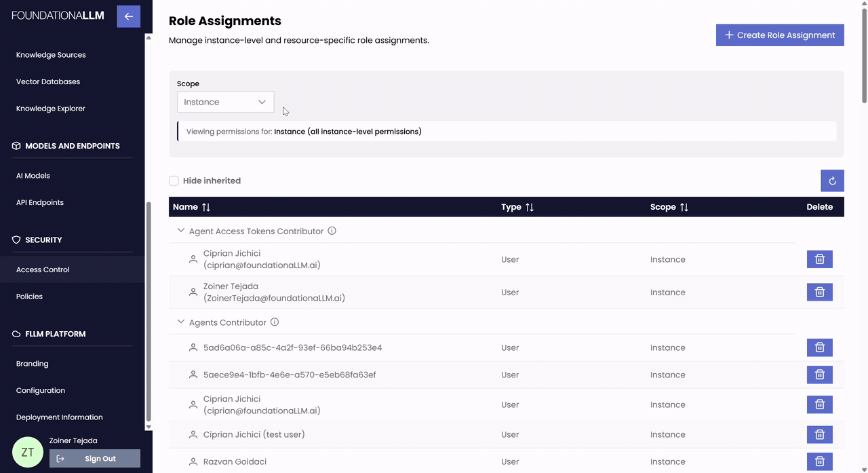Click info icon beside Agents Contributor
Screen dimensions: 868x473
point(275,322)
